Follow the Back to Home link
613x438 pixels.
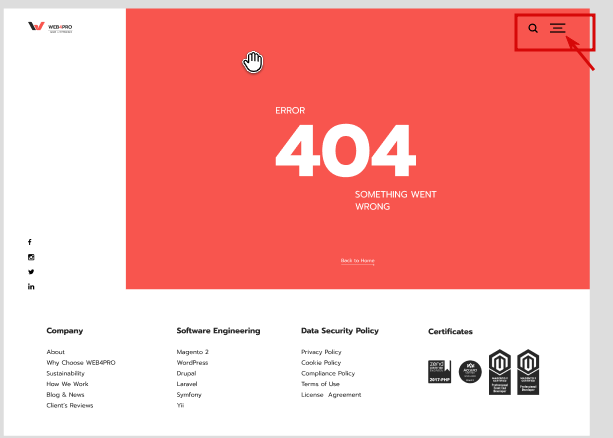pyautogui.click(x=357, y=261)
